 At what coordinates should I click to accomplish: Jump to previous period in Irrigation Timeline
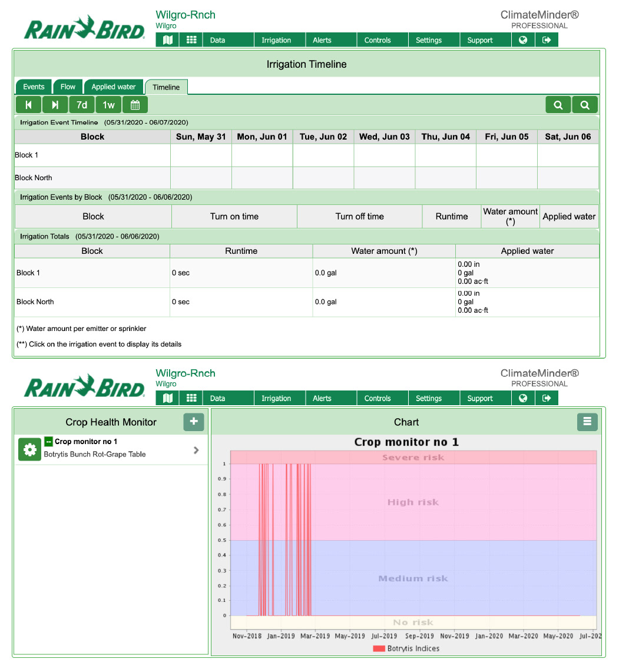click(x=29, y=105)
